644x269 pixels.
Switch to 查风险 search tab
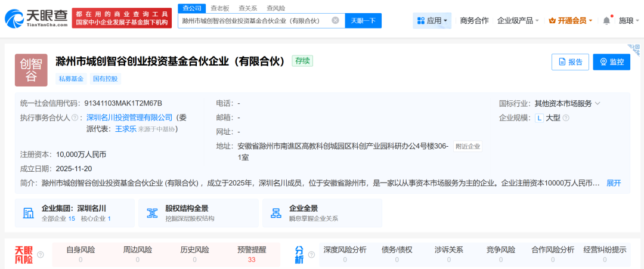coord(275,8)
